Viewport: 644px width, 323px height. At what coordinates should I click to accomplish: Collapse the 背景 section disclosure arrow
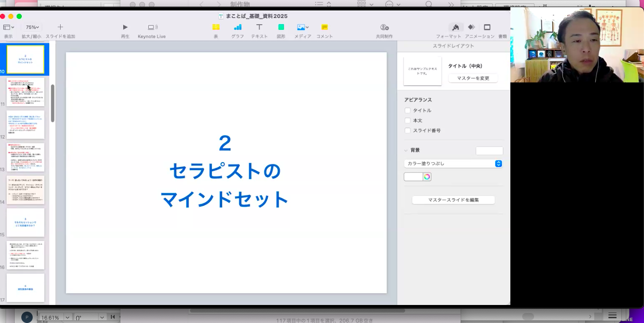click(x=406, y=150)
